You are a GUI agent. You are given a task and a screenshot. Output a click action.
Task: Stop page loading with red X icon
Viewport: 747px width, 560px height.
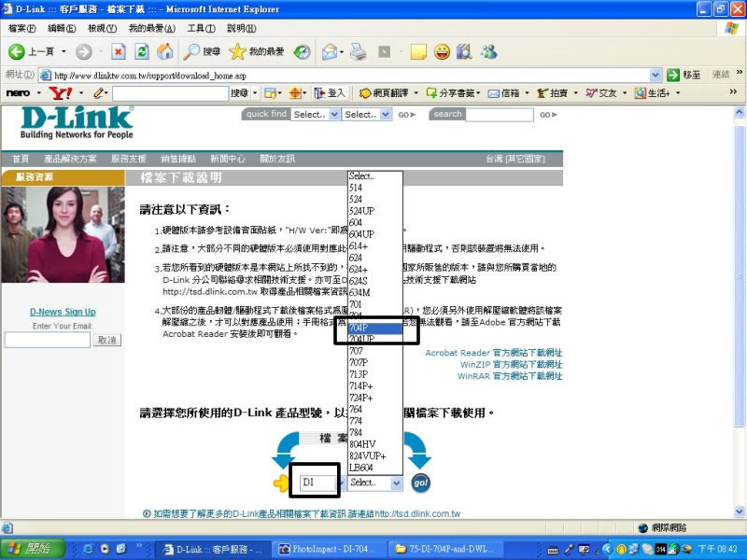(x=119, y=51)
